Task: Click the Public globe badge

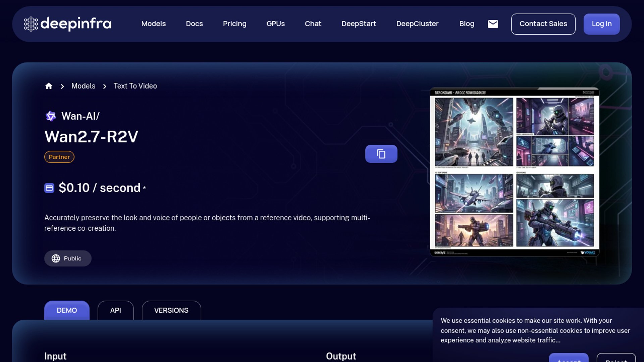Action: click(x=68, y=258)
